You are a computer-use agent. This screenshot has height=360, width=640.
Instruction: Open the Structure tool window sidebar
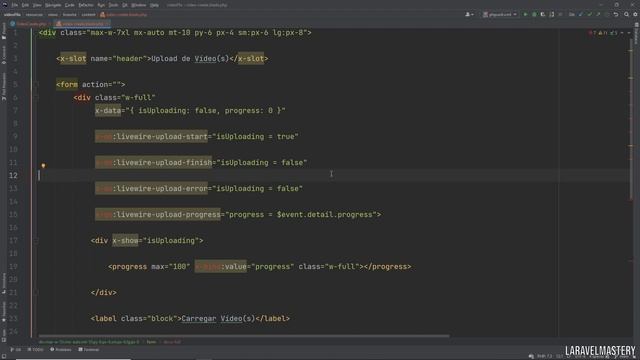click(4, 282)
